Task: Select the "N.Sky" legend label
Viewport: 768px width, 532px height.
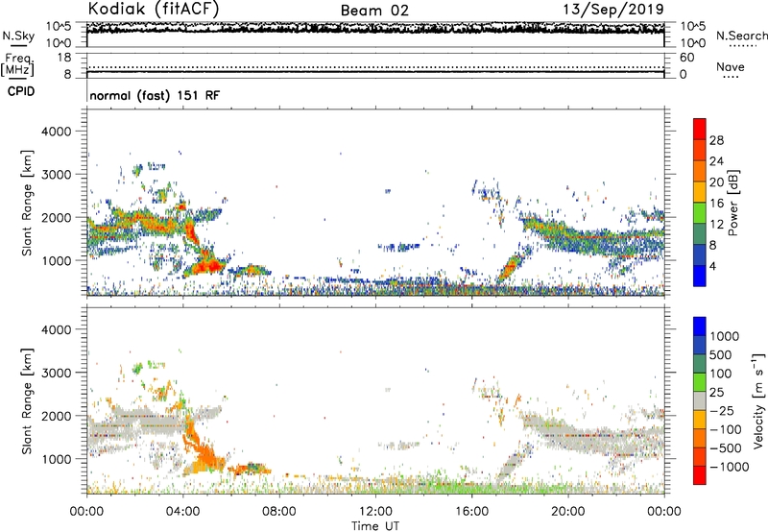Action: pos(18,36)
